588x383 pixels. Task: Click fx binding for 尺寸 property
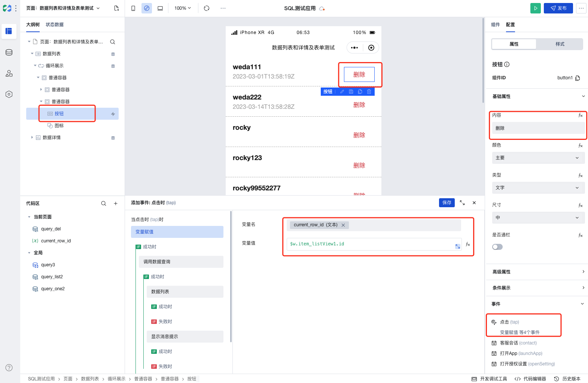[581, 205]
